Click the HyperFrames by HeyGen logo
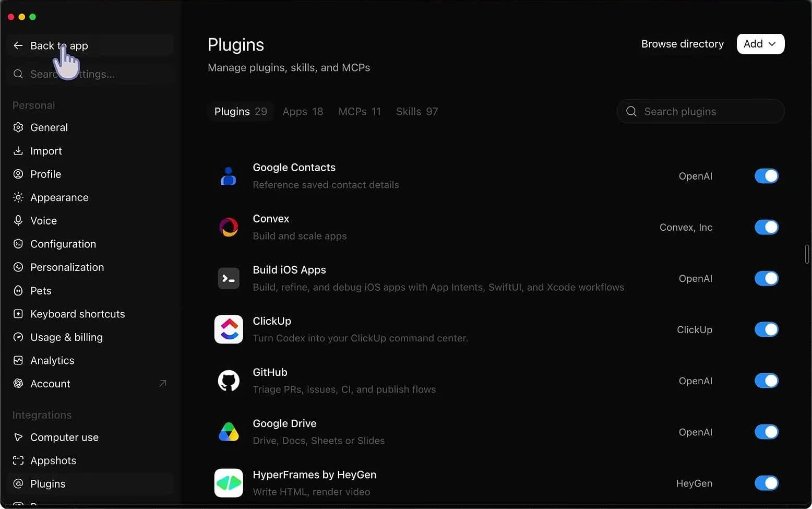The width and height of the screenshot is (812, 509). (229, 483)
